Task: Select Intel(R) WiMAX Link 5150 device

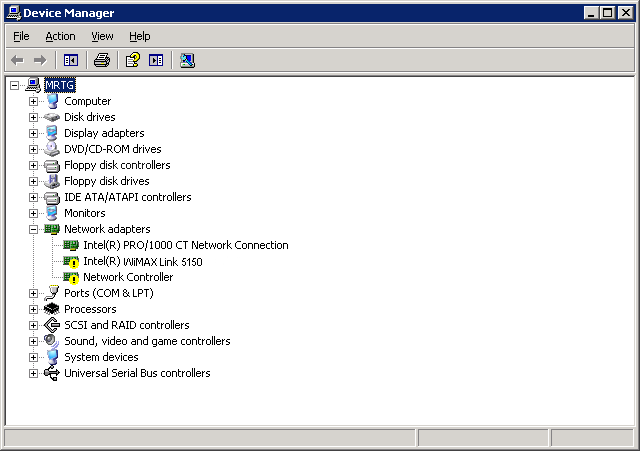Action: pos(143,262)
